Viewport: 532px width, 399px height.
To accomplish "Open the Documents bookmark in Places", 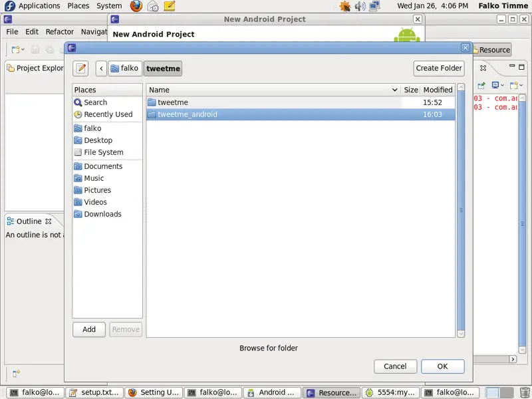I will (x=108, y=166).
